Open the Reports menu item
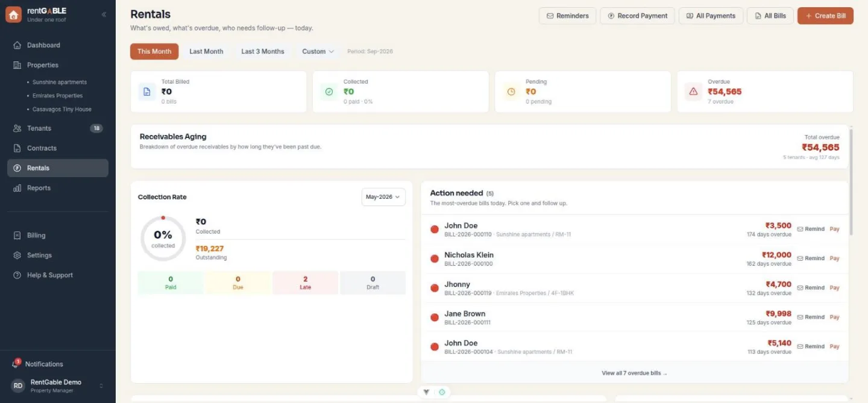Viewport: 868px width, 403px height. (x=58, y=188)
